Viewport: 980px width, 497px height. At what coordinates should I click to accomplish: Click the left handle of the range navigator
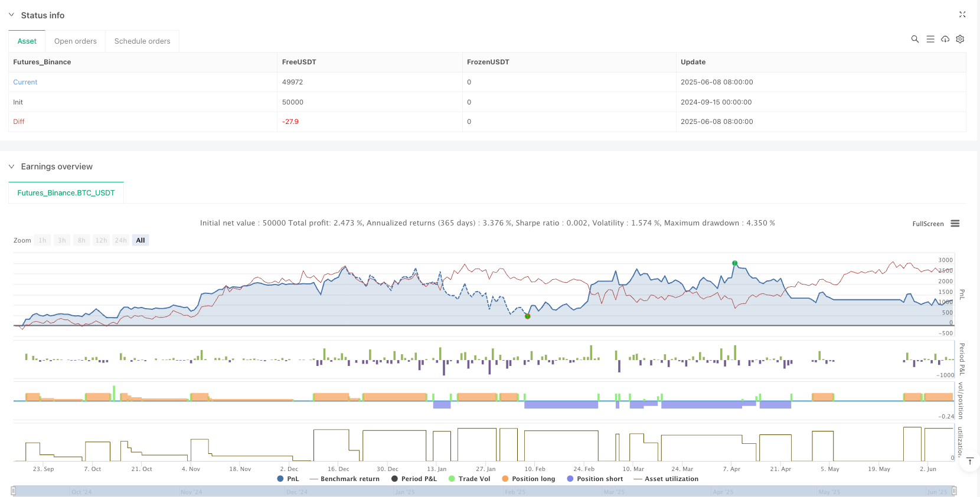[x=14, y=491]
